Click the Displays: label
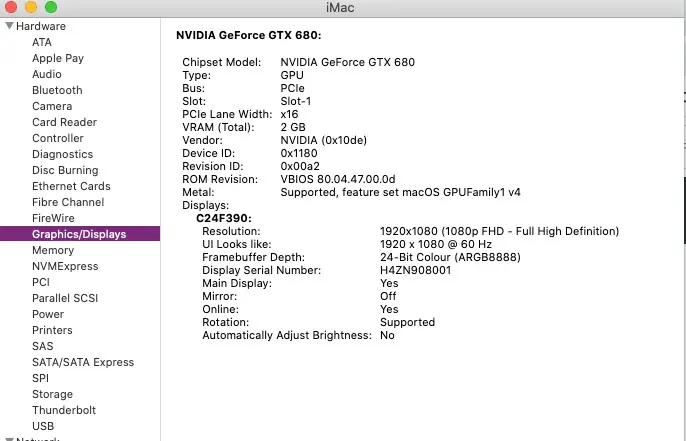This screenshot has width=686, height=441. click(205, 205)
